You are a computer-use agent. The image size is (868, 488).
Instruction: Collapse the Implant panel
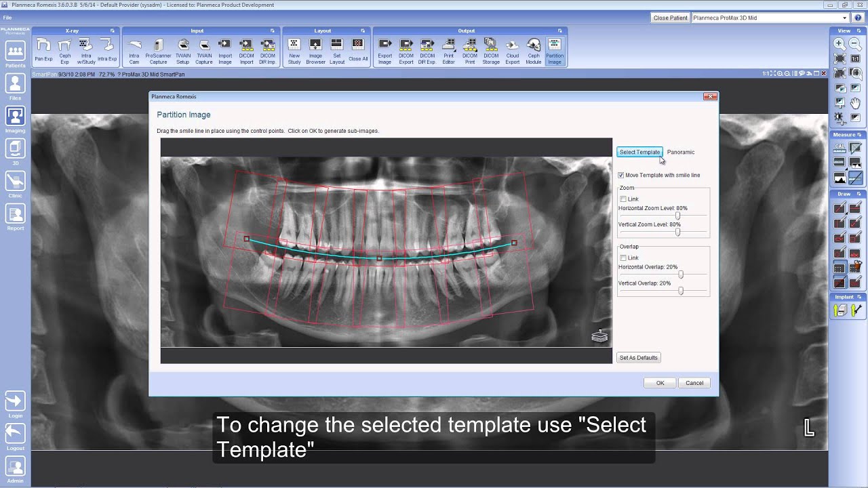coord(859,297)
